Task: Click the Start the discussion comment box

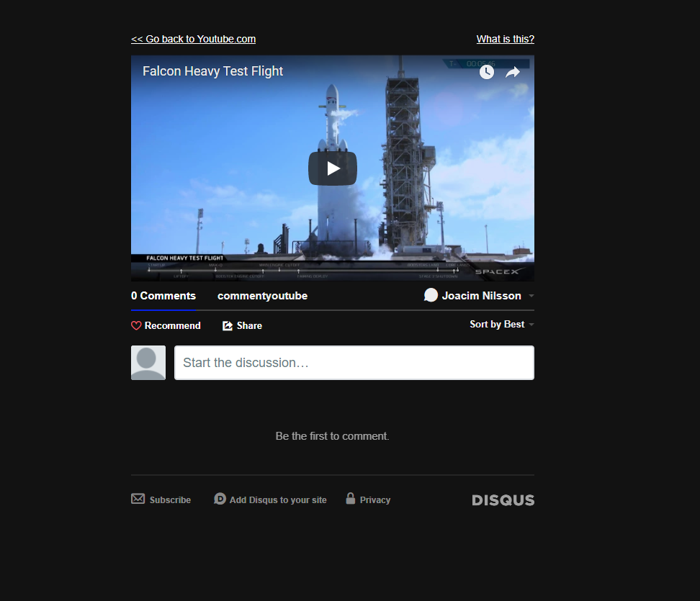Action: [x=354, y=362]
